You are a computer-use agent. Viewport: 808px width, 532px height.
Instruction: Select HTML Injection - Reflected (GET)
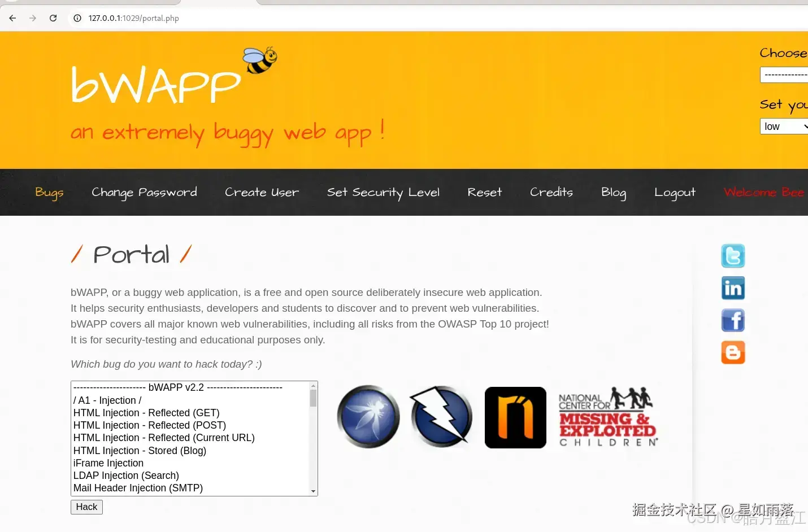pos(146,413)
